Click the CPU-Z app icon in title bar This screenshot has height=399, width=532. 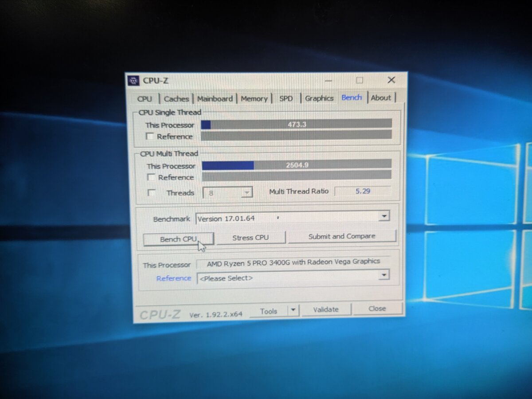tap(133, 81)
